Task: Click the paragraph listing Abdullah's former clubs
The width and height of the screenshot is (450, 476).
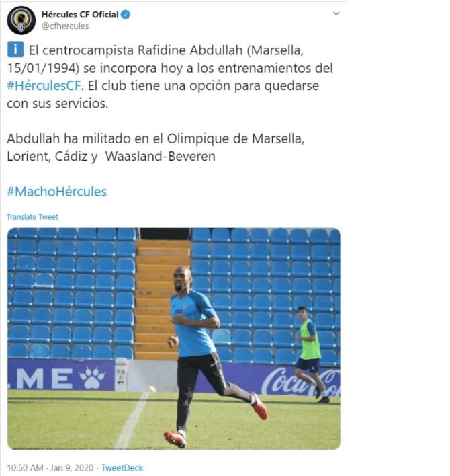Action: pyautogui.click(x=156, y=147)
